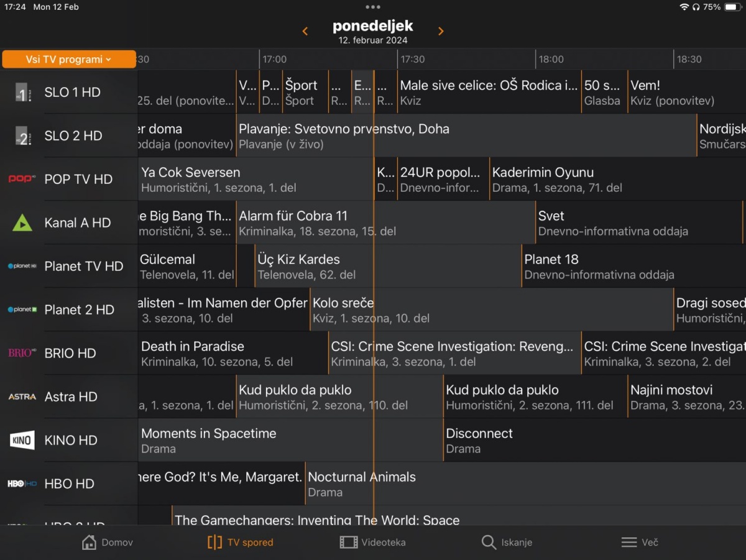Select the Planet TV HD channel name
The height and width of the screenshot is (560, 746).
point(84,266)
